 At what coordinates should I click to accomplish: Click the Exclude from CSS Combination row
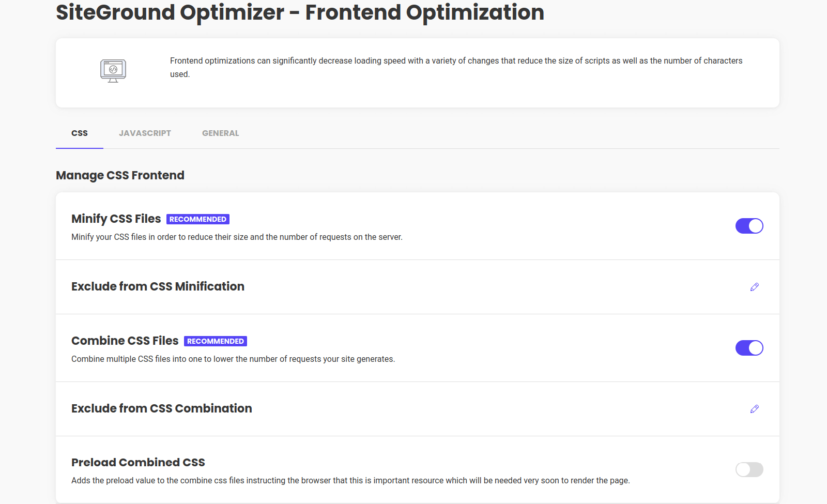[x=162, y=408]
